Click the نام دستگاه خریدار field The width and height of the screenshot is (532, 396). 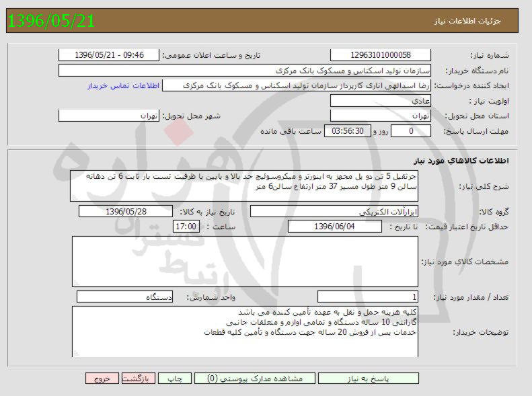(245, 71)
